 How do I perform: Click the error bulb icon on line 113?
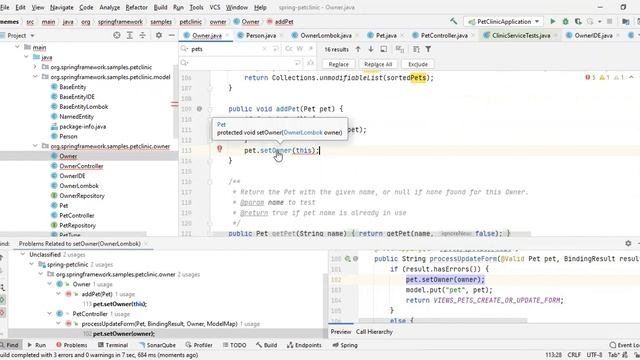(220, 149)
